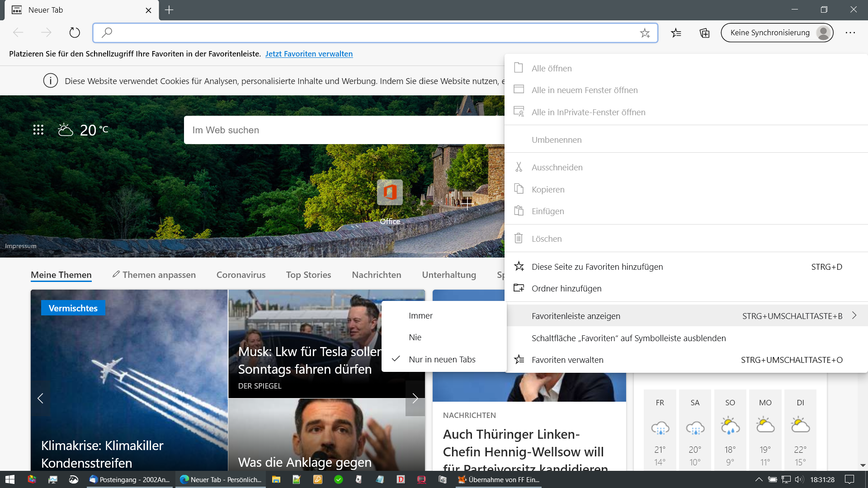Screen dimensions: 868x488
Task: Open the three-dot settings menu
Action: click(850, 33)
